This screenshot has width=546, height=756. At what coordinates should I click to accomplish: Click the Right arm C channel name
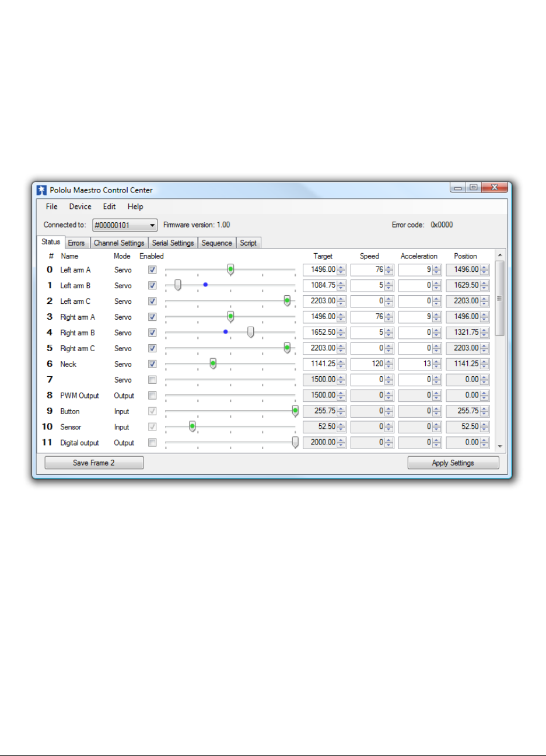click(78, 349)
